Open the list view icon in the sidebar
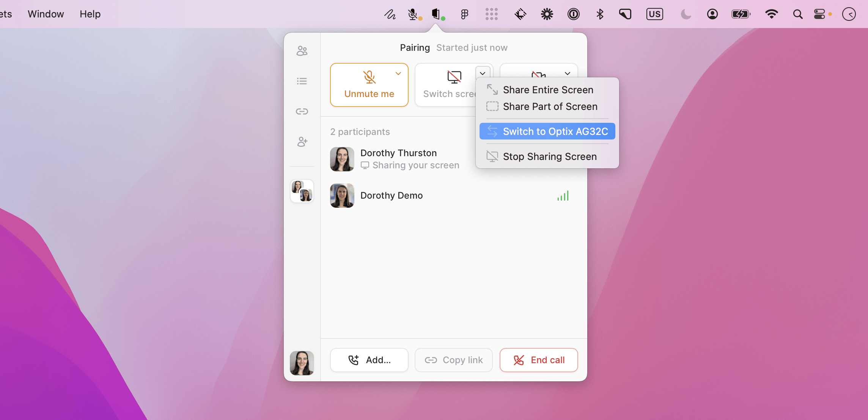Image resolution: width=868 pixels, height=420 pixels. pyautogui.click(x=302, y=81)
